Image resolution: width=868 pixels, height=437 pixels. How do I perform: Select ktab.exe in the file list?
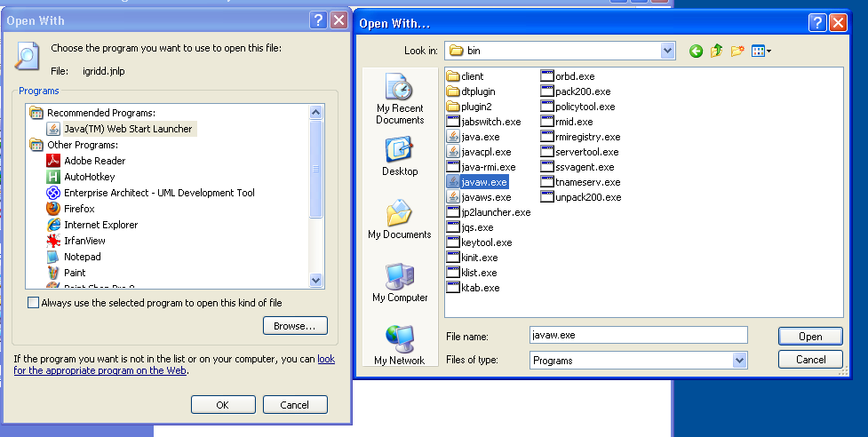pyautogui.click(x=473, y=288)
